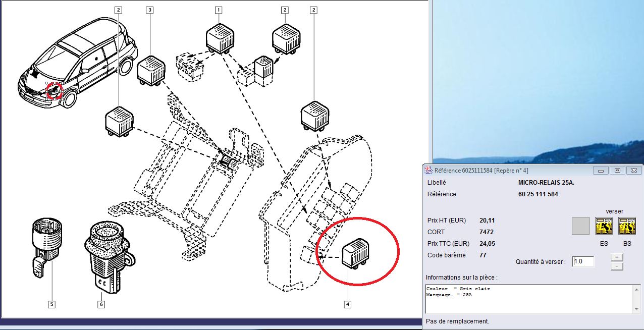Select callout number 5 label
Viewport: 644px width, 330px height.
pos(51,304)
